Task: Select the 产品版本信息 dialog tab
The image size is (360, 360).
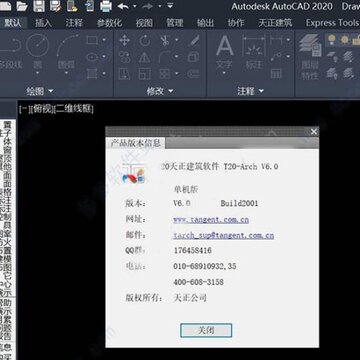Action: [135, 143]
